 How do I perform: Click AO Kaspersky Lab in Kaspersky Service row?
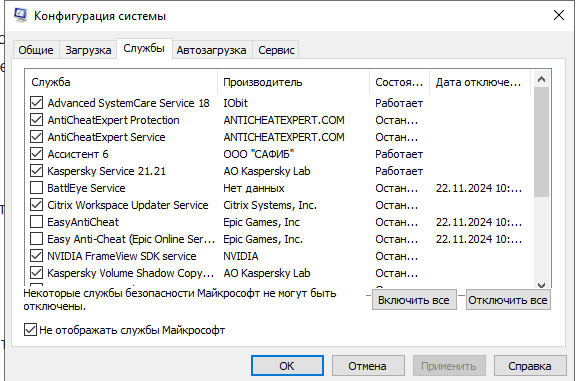click(x=267, y=171)
